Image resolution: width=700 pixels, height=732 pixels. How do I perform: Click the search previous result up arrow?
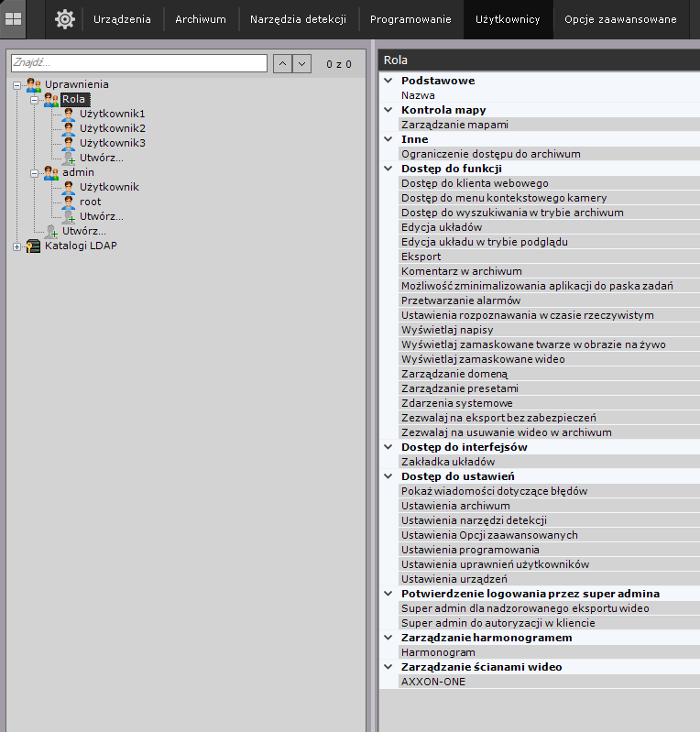(x=282, y=63)
